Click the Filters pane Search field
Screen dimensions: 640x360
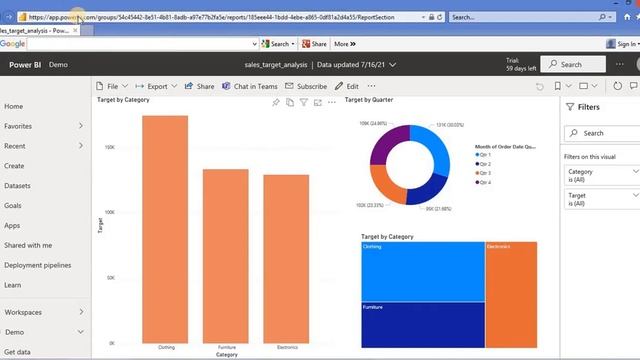pyautogui.click(x=602, y=133)
